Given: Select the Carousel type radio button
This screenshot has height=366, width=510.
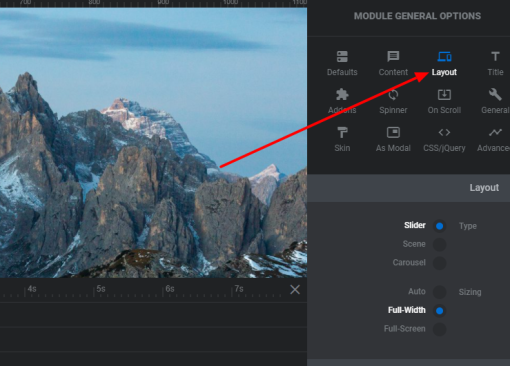Looking at the screenshot, I should 439,263.
